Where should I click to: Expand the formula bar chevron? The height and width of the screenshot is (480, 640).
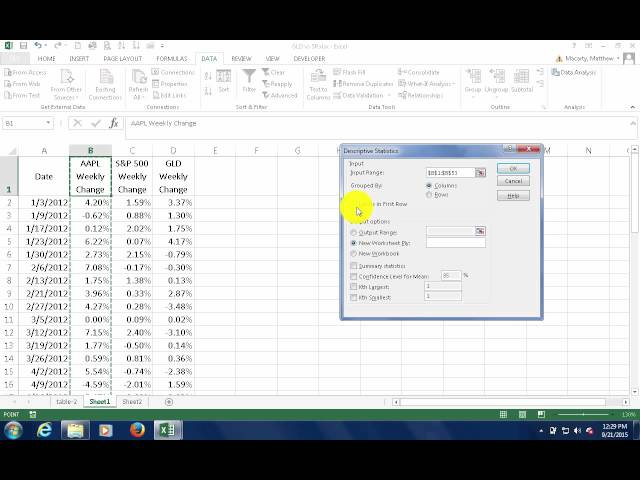click(633, 123)
